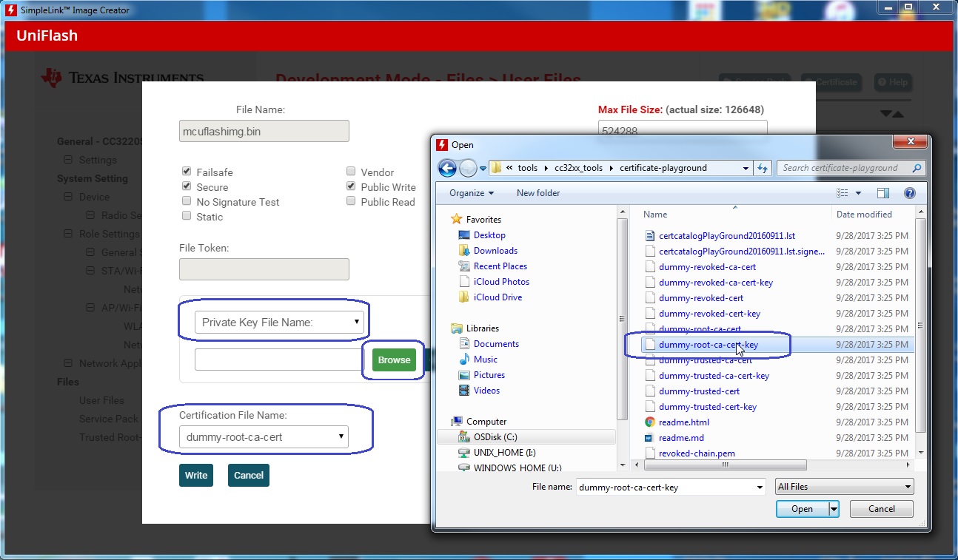Open the Music library
Screen dimensions: 958x560
coord(486,360)
